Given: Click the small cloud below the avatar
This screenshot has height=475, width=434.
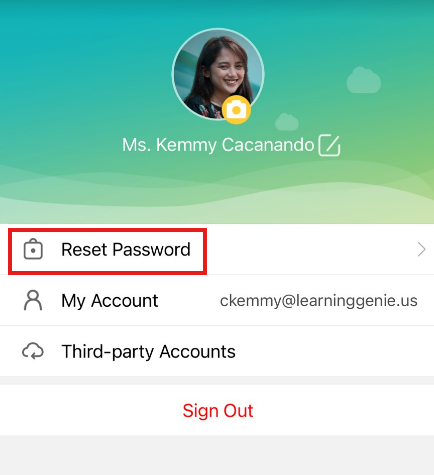Looking at the screenshot, I should pos(287,122).
